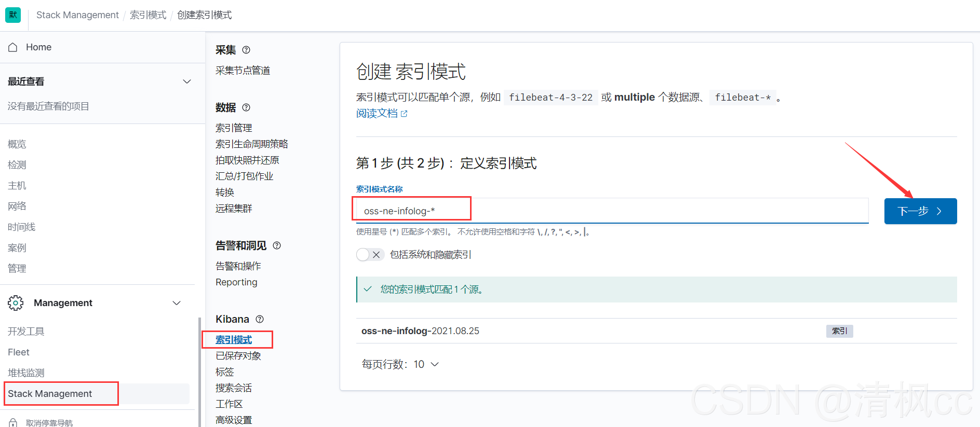The height and width of the screenshot is (427, 980).
Task: Click 没有最近查看的项目 text
Action: pos(48,106)
